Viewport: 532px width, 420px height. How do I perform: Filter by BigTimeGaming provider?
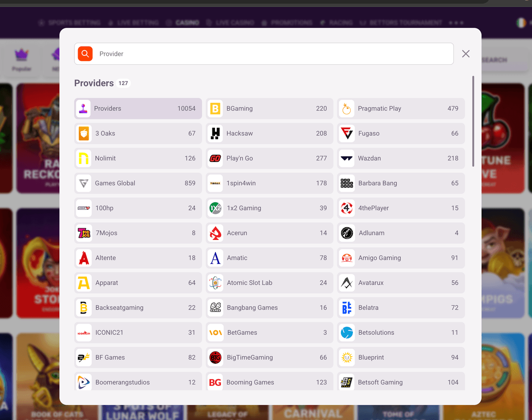270,357
